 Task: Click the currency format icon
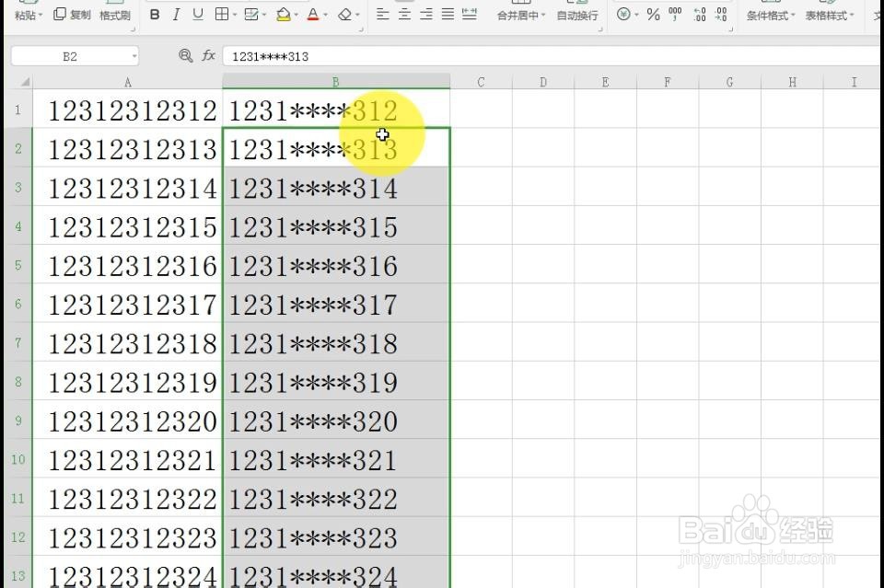[x=623, y=14]
